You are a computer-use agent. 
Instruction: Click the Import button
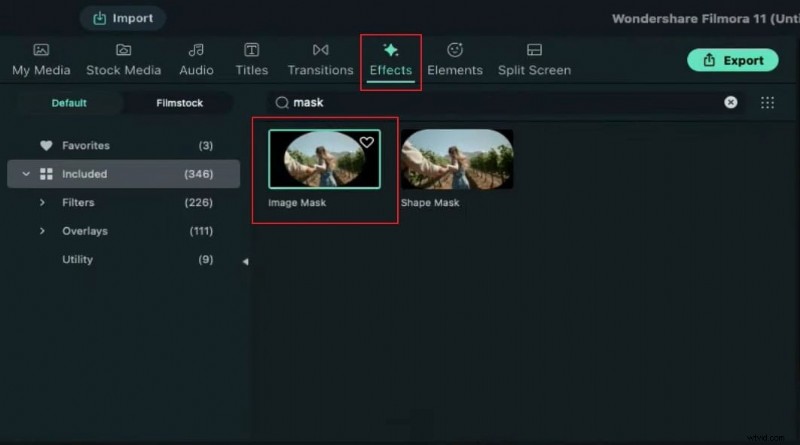click(122, 18)
